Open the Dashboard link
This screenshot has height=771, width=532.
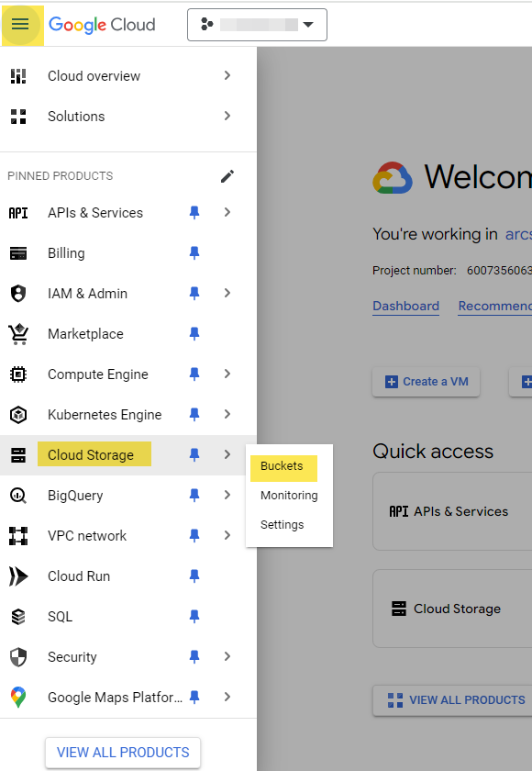coord(405,306)
